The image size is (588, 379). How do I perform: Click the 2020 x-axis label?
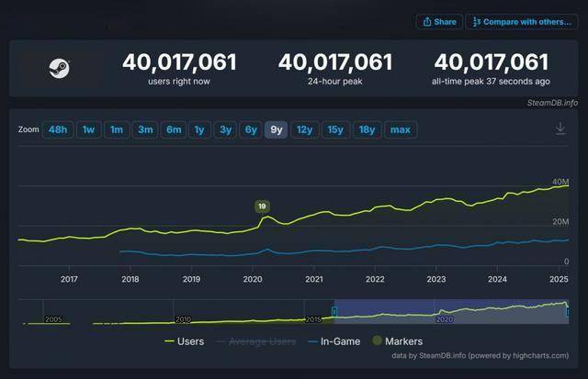pos(253,279)
